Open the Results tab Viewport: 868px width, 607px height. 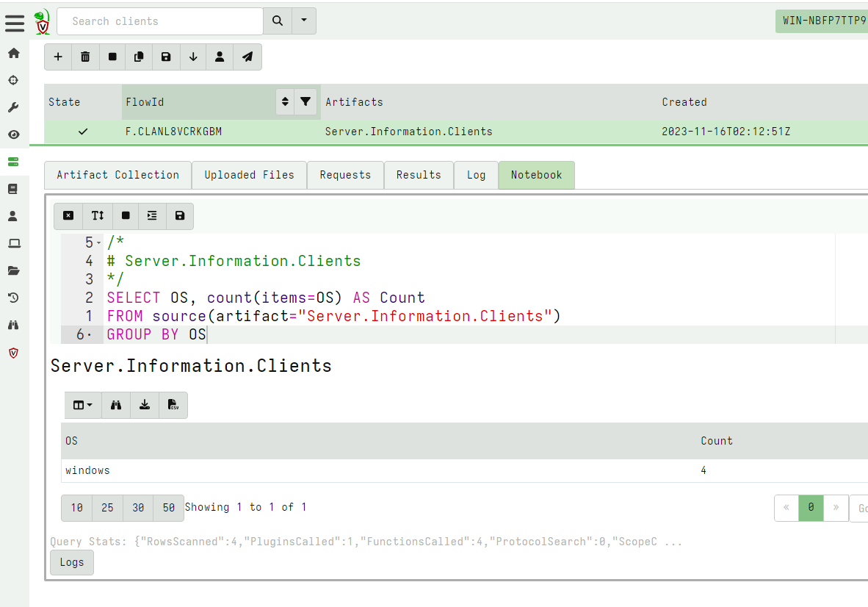[x=419, y=175]
